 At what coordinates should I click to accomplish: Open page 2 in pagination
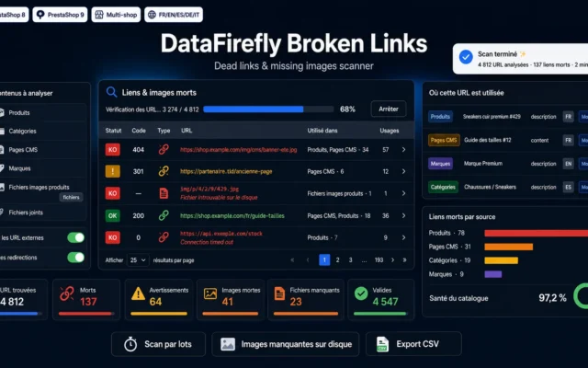337,259
